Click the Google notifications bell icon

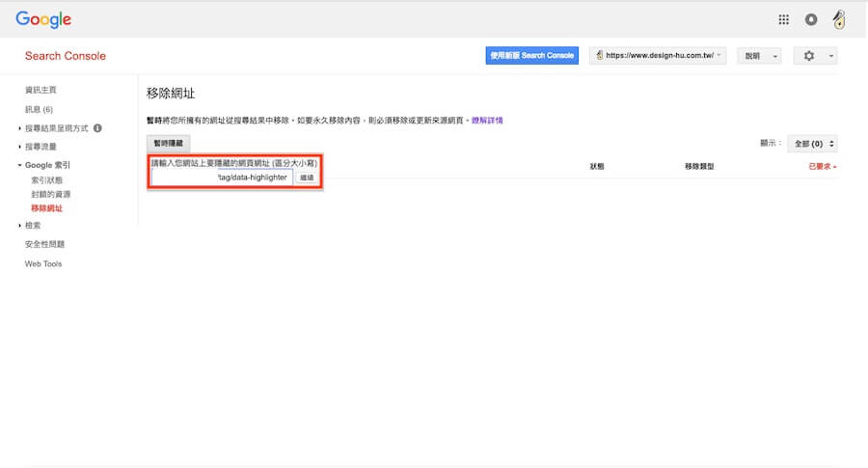811,19
